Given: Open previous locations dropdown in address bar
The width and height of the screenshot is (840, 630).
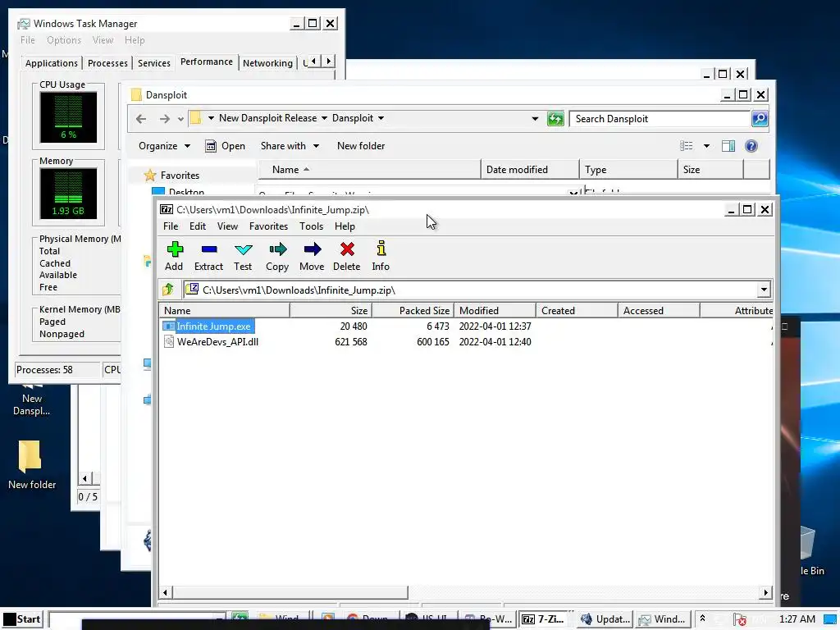Looking at the screenshot, I should 535,118.
